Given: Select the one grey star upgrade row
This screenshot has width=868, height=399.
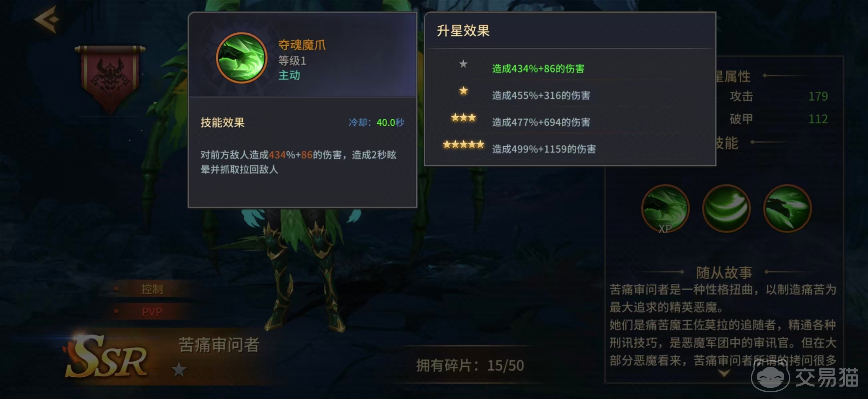Looking at the screenshot, I should click(569, 67).
